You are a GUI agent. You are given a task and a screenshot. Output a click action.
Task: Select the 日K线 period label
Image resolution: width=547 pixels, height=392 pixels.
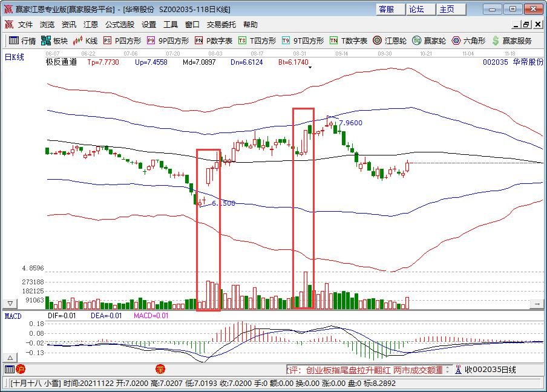(15, 57)
